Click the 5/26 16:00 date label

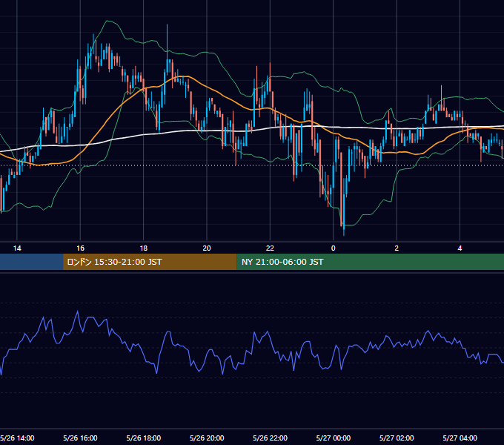point(80,438)
